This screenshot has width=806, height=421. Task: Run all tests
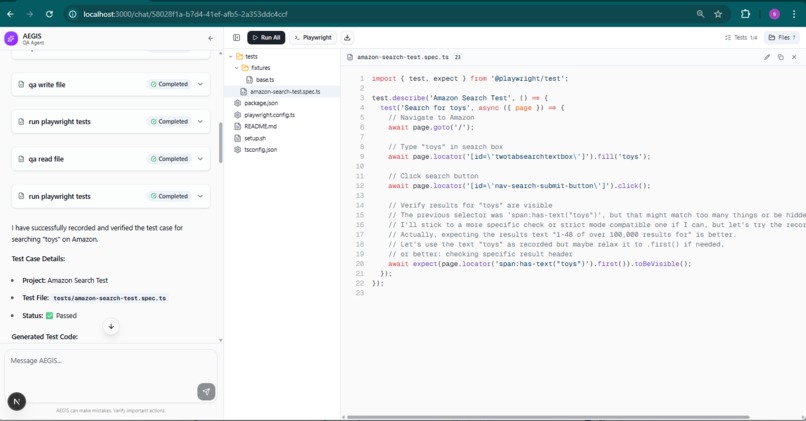tap(266, 38)
